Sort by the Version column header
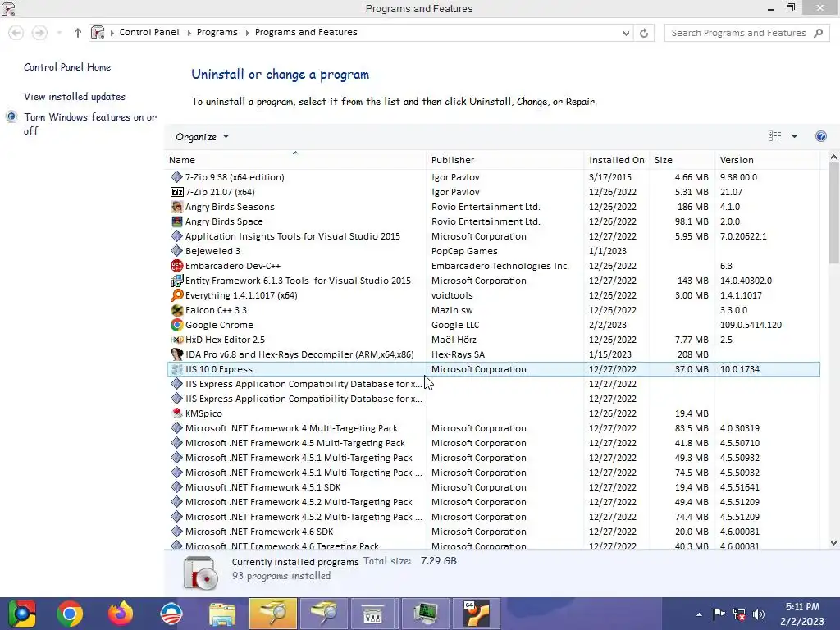The height and width of the screenshot is (630, 840). tap(767, 160)
